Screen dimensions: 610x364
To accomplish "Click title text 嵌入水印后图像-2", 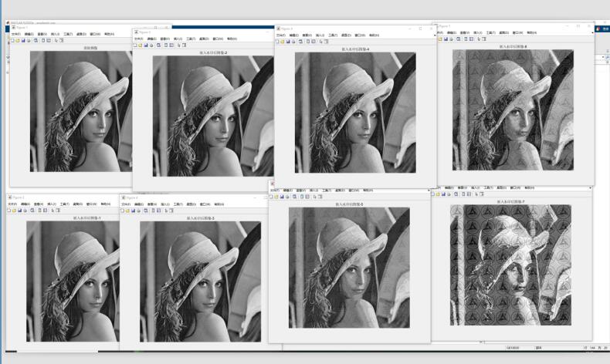I will pyautogui.click(x=213, y=52).
